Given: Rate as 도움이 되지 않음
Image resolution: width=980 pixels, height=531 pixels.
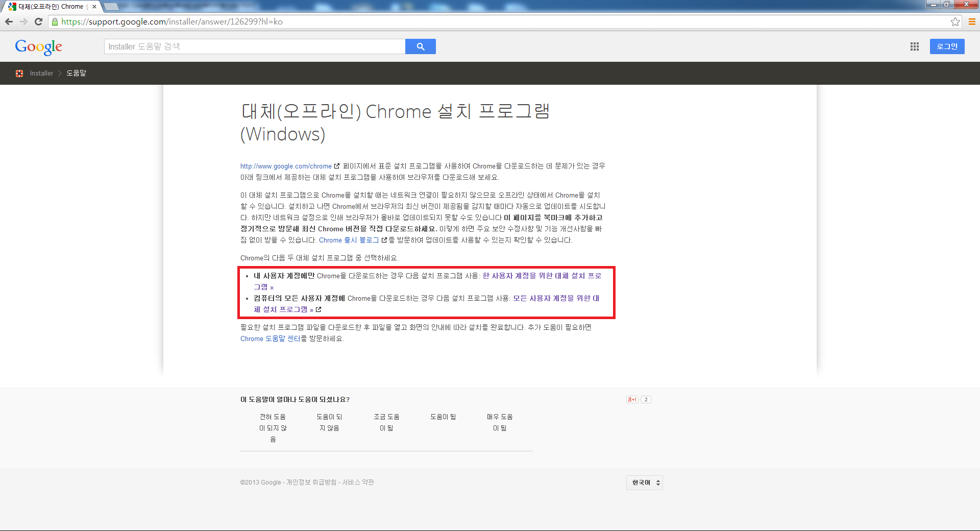Looking at the screenshot, I should (330, 423).
